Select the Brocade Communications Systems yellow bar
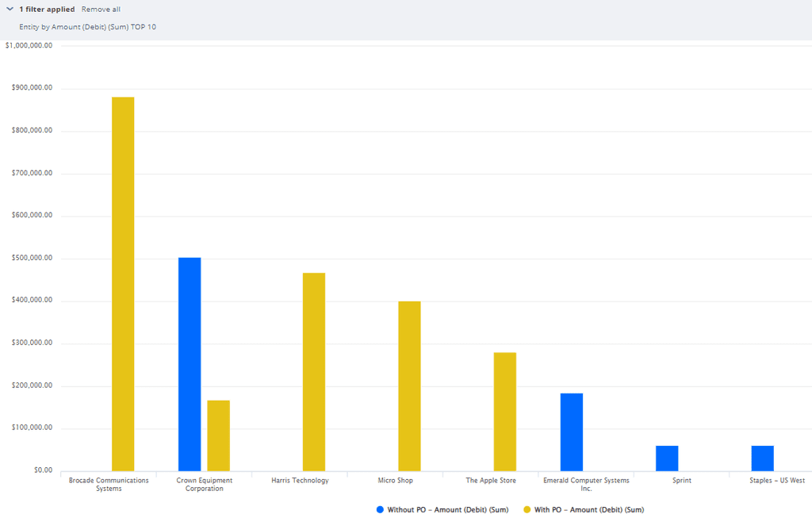The width and height of the screenshot is (812, 518). (123, 284)
